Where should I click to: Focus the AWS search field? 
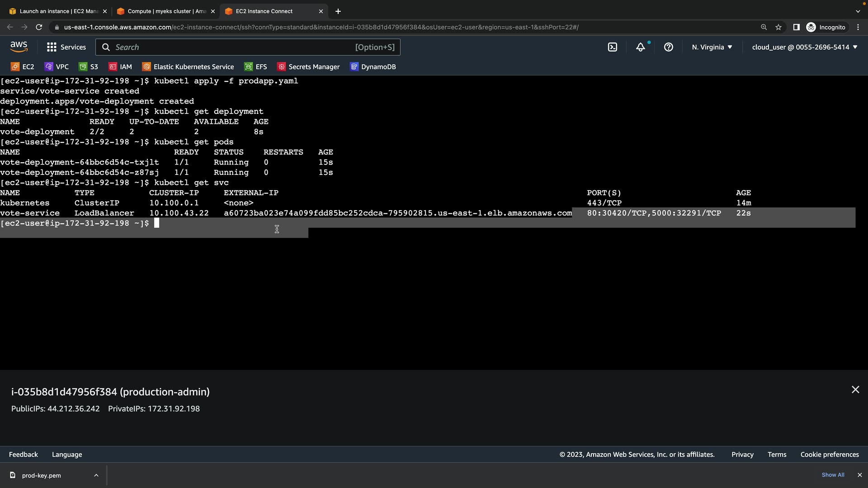coord(248,47)
